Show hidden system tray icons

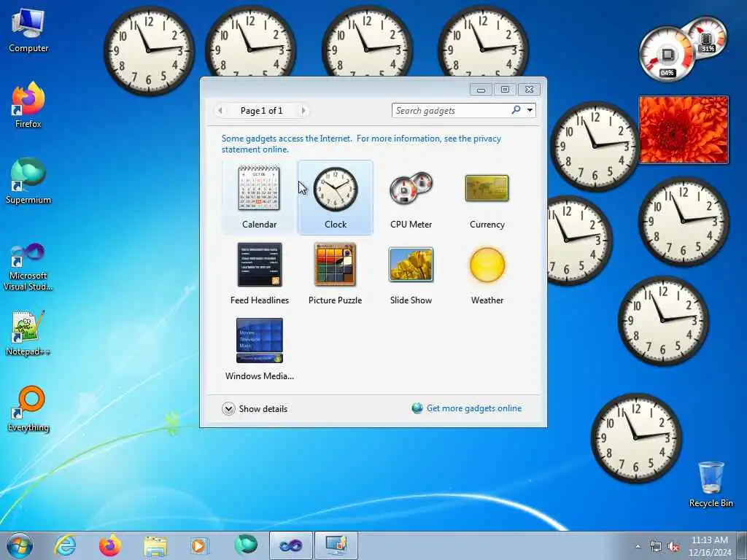point(638,546)
